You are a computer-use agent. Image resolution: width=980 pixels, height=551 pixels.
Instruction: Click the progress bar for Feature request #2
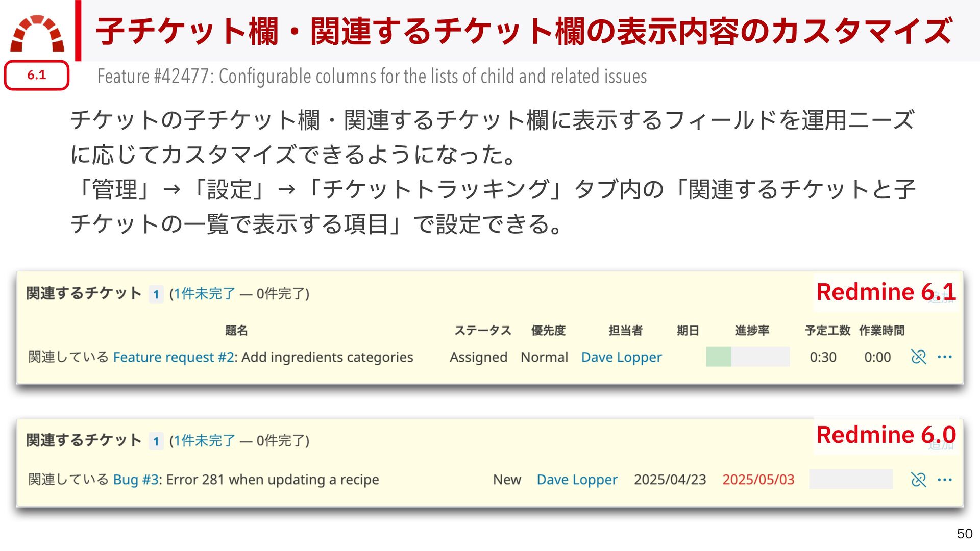tap(747, 357)
